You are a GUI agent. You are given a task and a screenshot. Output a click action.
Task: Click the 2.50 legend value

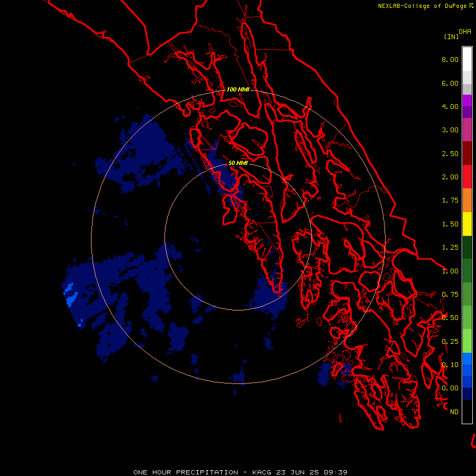450,153
